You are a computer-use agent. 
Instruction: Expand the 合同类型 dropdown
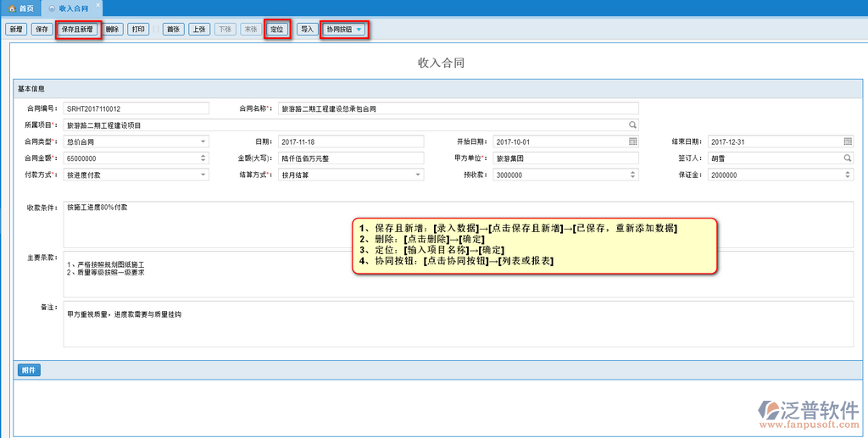coord(203,141)
